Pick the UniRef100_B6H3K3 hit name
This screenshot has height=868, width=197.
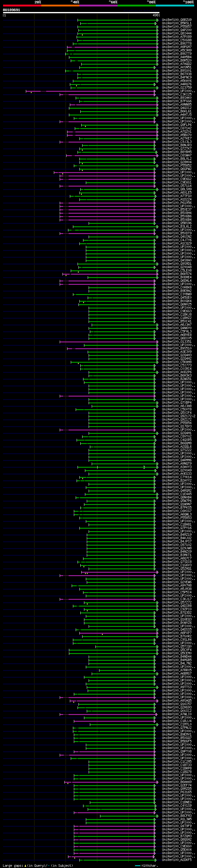[x=176, y=376]
